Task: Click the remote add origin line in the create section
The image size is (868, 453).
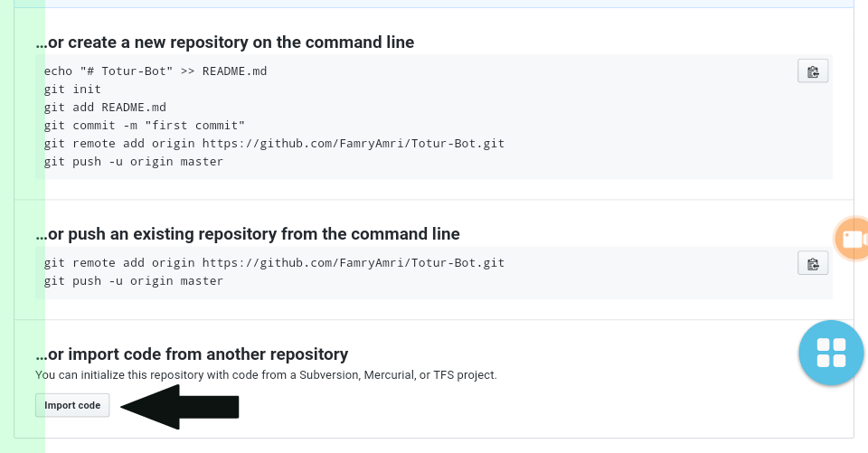Action: pos(273,143)
